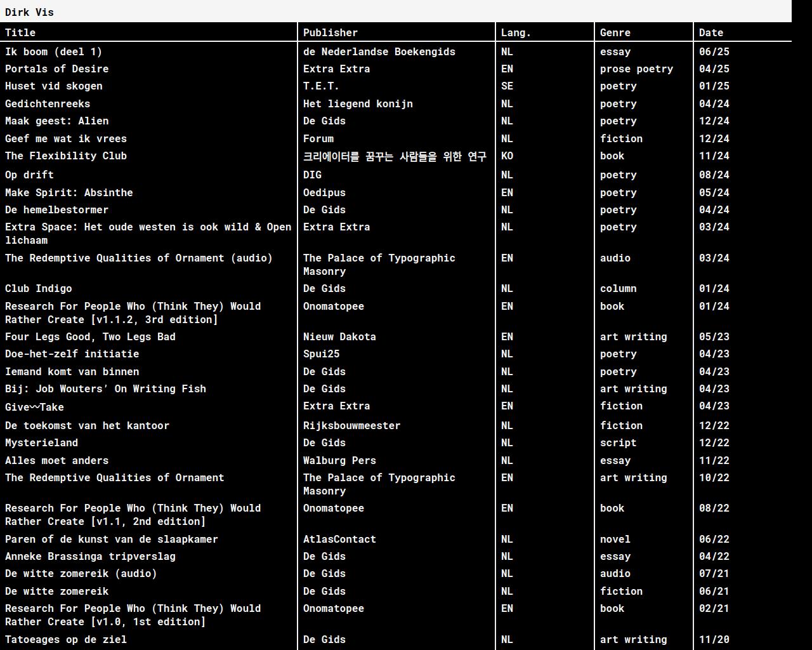Open The Redemptive Qualities of Ornament art writing title
Screen dimensions: 812x650
point(115,477)
